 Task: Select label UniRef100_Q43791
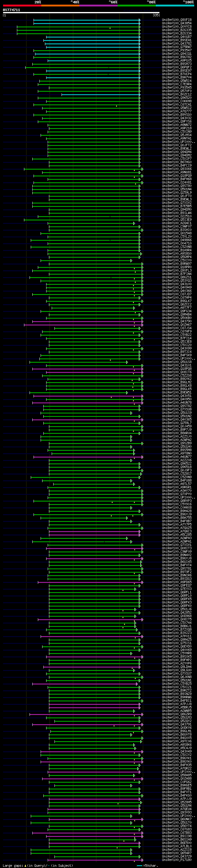(x=177, y=724)
